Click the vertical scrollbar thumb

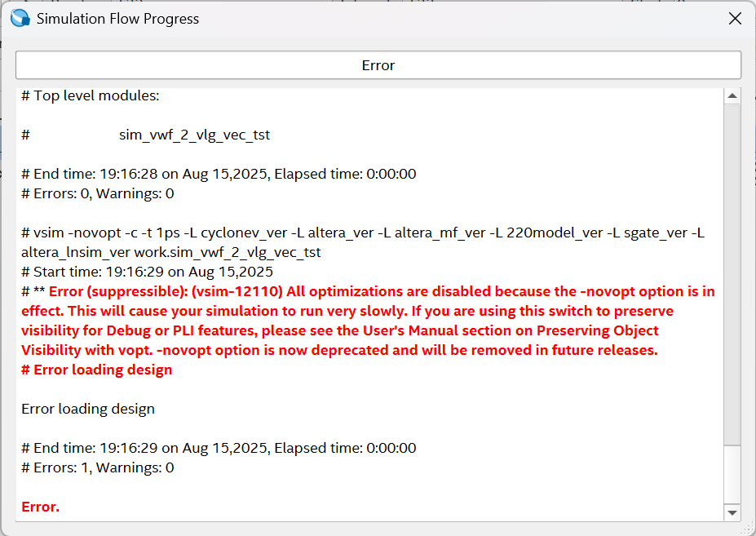[x=732, y=274]
